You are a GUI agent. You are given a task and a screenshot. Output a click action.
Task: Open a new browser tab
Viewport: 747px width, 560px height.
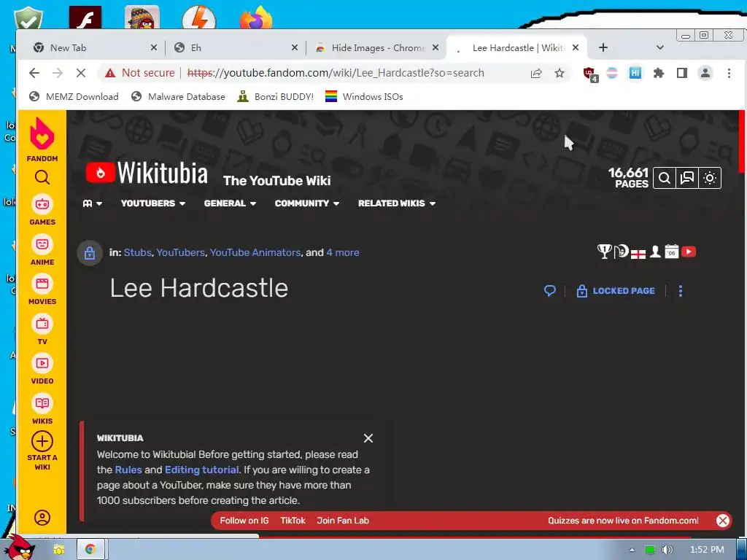[603, 47]
